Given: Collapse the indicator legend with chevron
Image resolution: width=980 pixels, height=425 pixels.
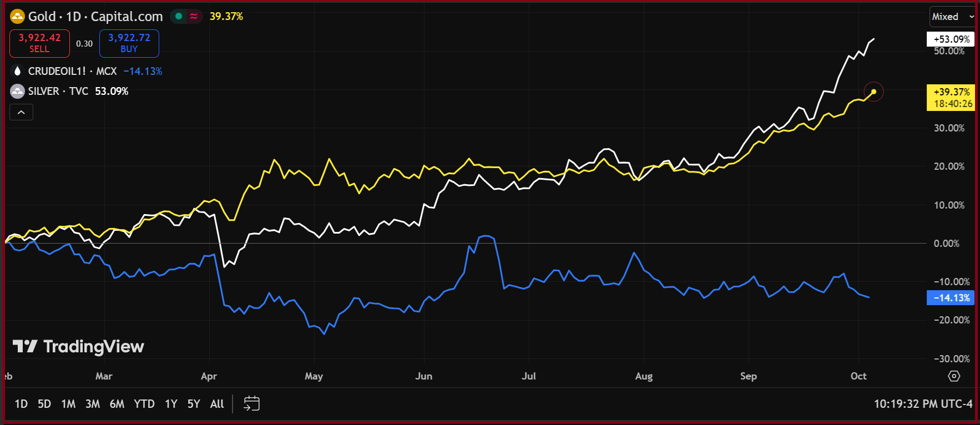Looking at the screenshot, I should pyautogui.click(x=21, y=112).
